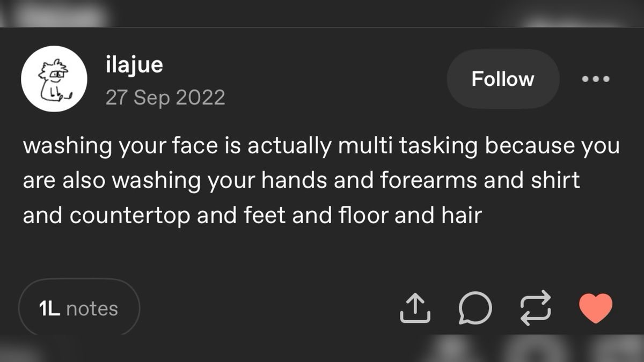Open the 1L notes button
644x362 pixels.
tap(79, 308)
